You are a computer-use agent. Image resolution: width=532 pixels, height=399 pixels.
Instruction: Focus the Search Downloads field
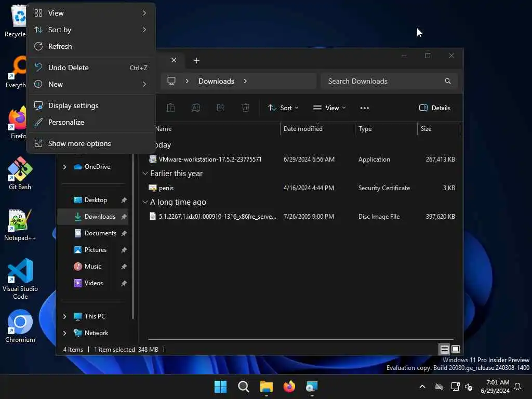click(389, 81)
